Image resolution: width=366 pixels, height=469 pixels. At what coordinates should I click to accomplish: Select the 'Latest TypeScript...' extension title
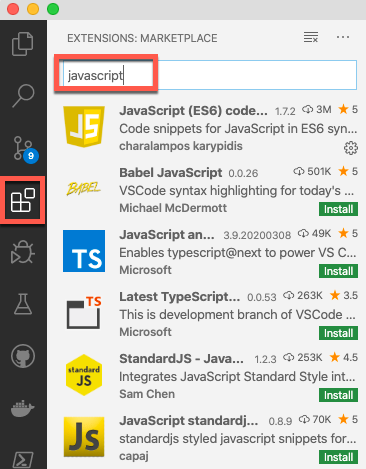[179, 297]
